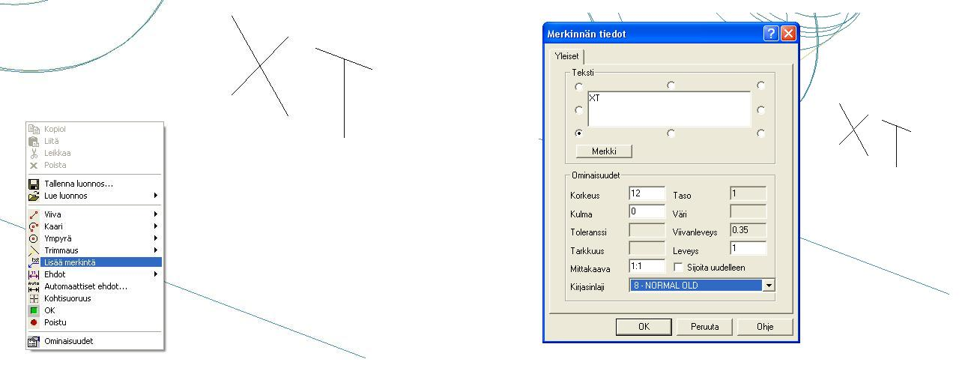The height and width of the screenshot is (386, 980).
Task: Open Ominaisuudet properties icon
Action: 33,341
